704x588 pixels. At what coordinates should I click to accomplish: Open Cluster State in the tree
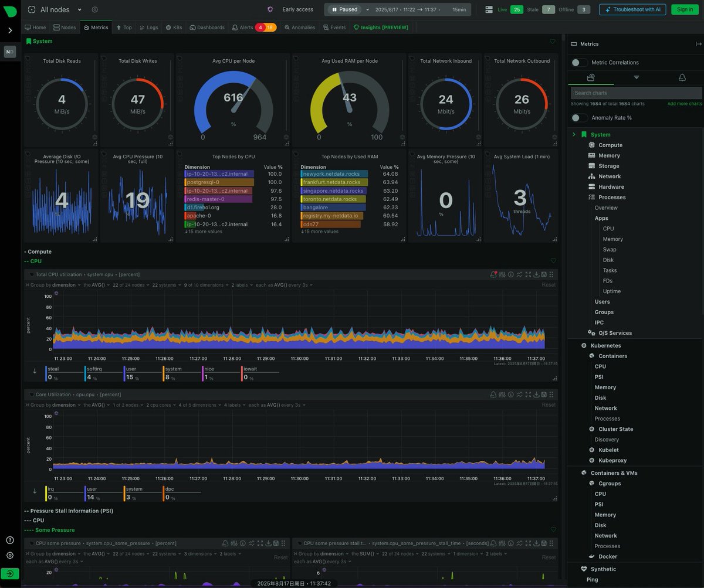(615, 429)
